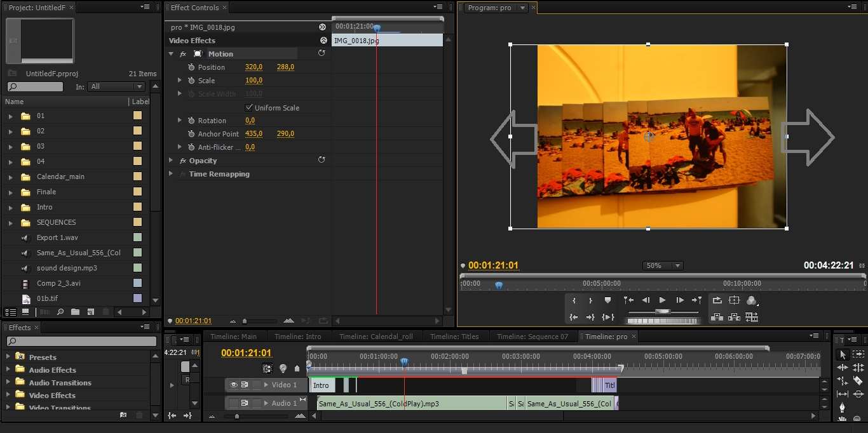Select the Effect Controls tab
The height and width of the screenshot is (433, 868).
pos(194,8)
